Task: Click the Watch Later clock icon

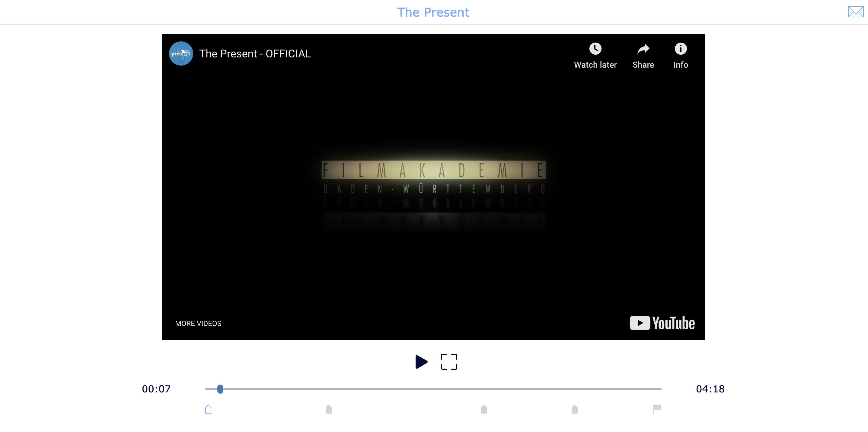Action: (596, 50)
